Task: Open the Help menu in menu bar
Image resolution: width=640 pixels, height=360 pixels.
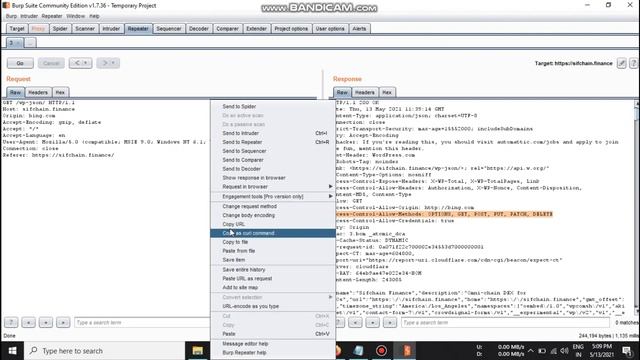Action: (x=94, y=16)
